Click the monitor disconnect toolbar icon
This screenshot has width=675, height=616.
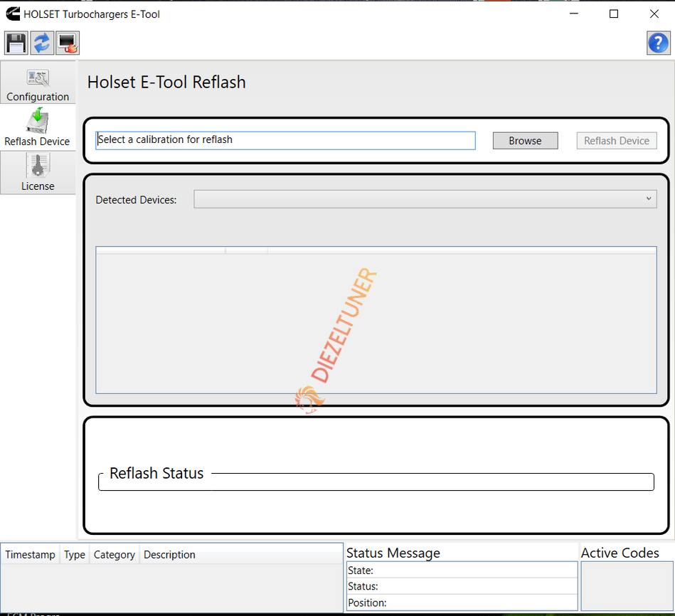(x=68, y=43)
